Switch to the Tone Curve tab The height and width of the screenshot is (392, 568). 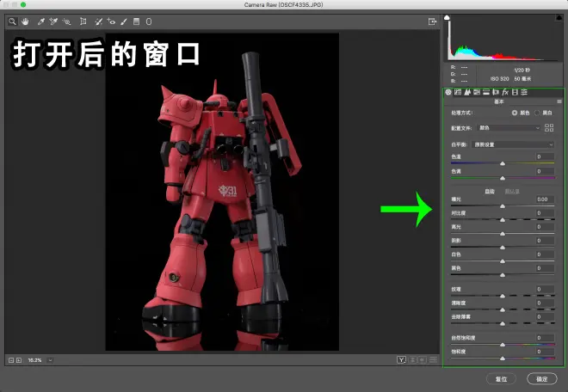pos(458,92)
